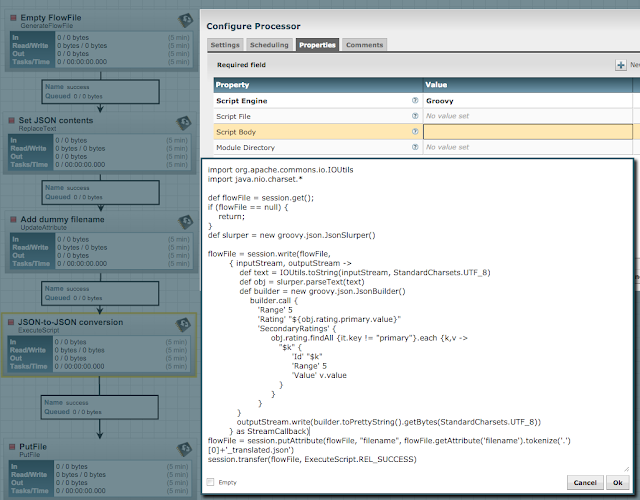Click the 'def slurper' line in script
This screenshot has width=640, height=500.
coord(291,235)
